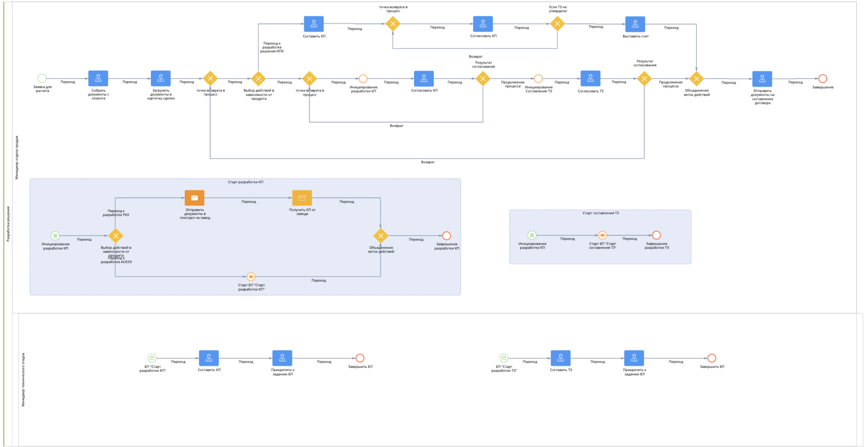This screenshot has height=447, width=868.
Task: Click the 'Старт составления ТЗ' subprocess title
Action: pyautogui.click(x=600, y=213)
